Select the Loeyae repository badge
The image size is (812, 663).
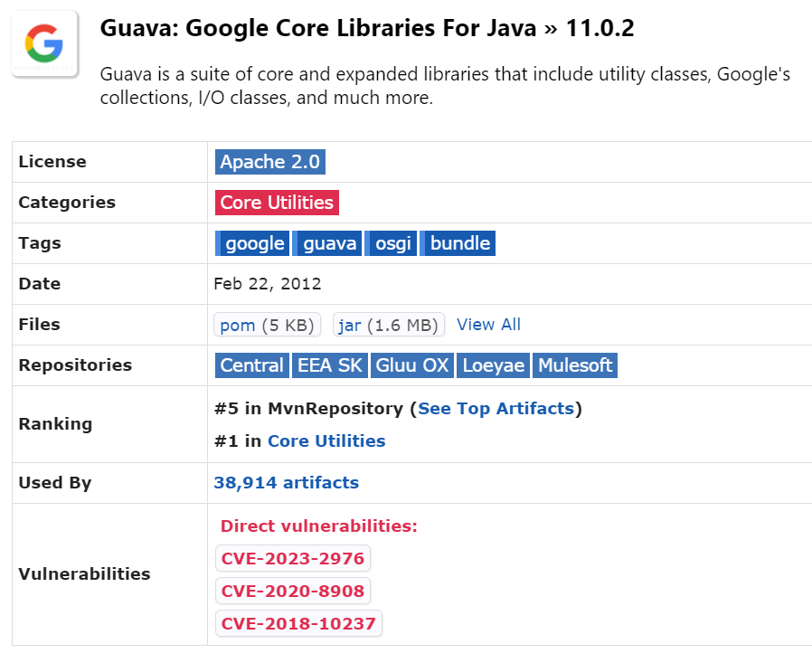click(494, 365)
